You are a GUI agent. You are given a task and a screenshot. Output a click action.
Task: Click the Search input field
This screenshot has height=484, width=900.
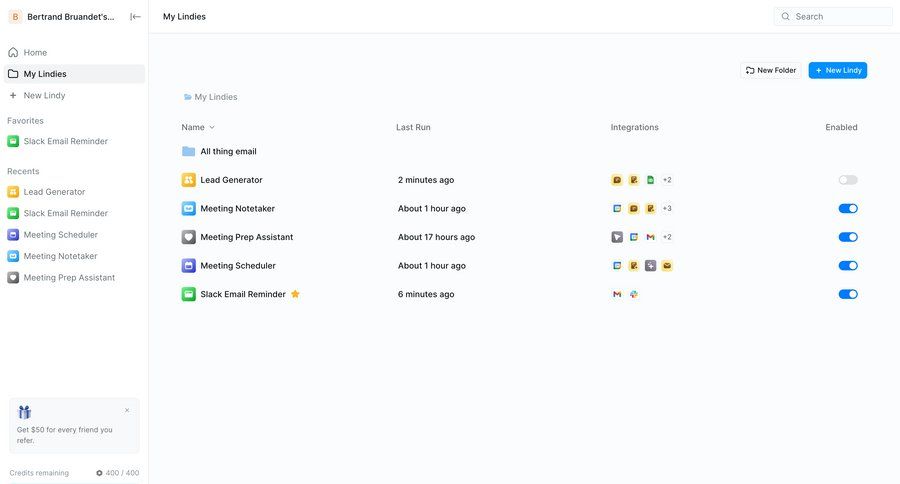[833, 17]
